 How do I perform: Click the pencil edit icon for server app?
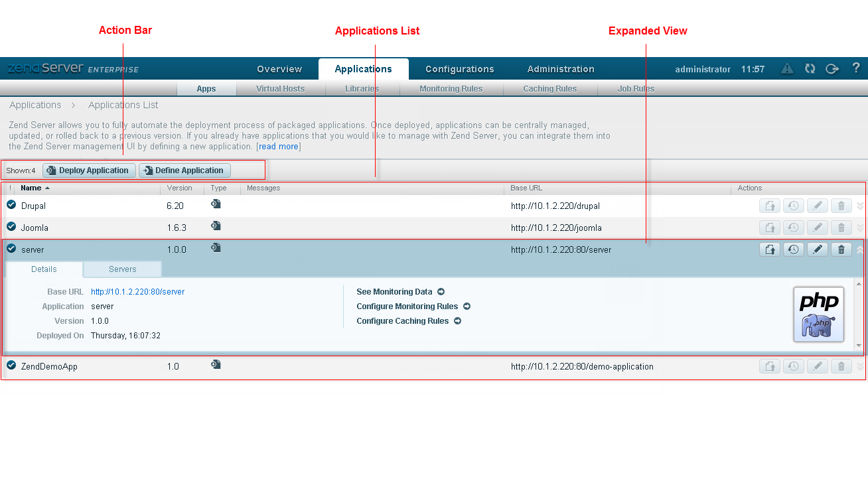coord(818,249)
